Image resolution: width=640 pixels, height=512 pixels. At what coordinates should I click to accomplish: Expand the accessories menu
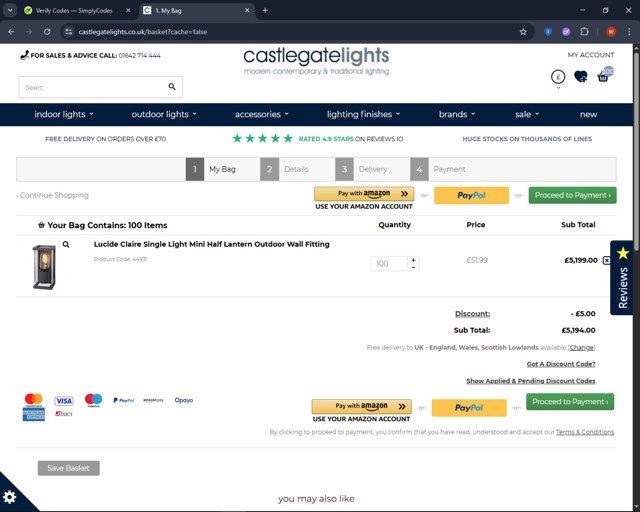[x=262, y=114]
